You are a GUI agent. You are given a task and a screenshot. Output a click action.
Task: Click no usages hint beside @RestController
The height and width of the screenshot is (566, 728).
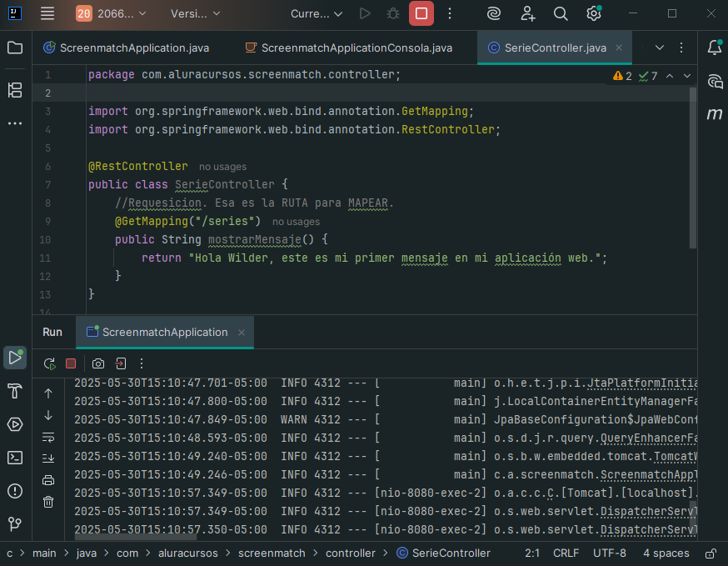tap(223, 167)
